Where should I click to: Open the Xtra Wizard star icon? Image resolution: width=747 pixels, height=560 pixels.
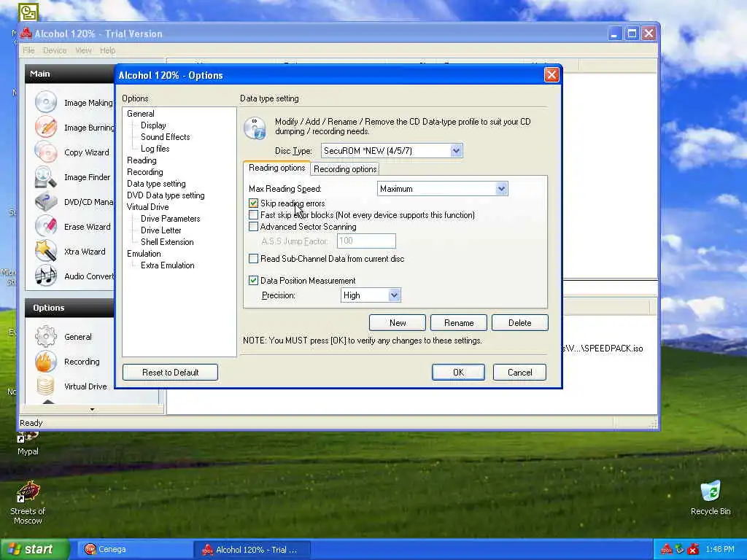46,251
